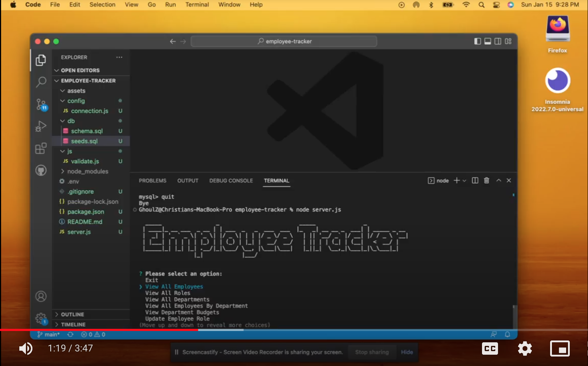Image resolution: width=588 pixels, height=366 pixels.
Task: Click Stop sharing in the Screencastify bar
Action: [372, 352]
